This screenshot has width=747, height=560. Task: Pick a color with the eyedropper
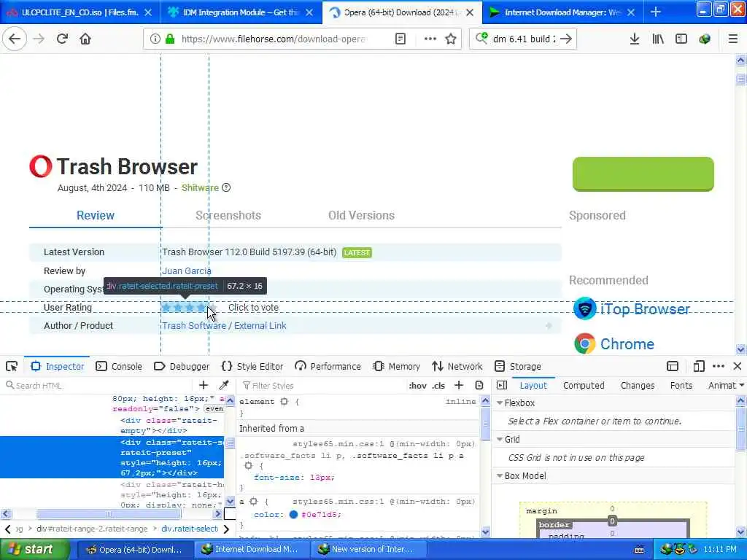[223, 385]
